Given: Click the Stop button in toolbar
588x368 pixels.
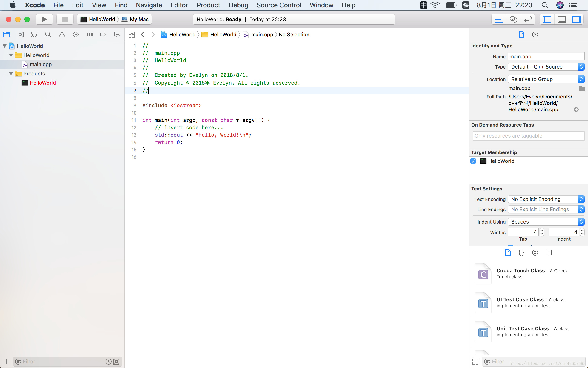Looking at the screenshot, I should pyautogui.click(x=65, y=19).
